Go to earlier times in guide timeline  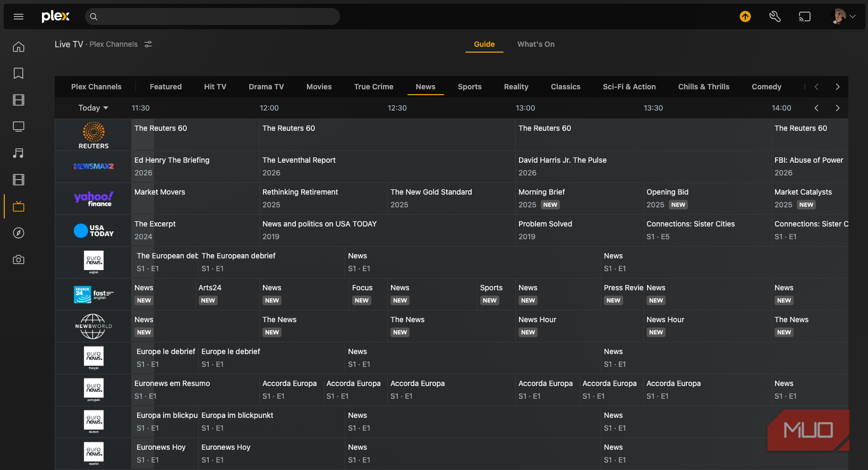[x=816, y=108]
